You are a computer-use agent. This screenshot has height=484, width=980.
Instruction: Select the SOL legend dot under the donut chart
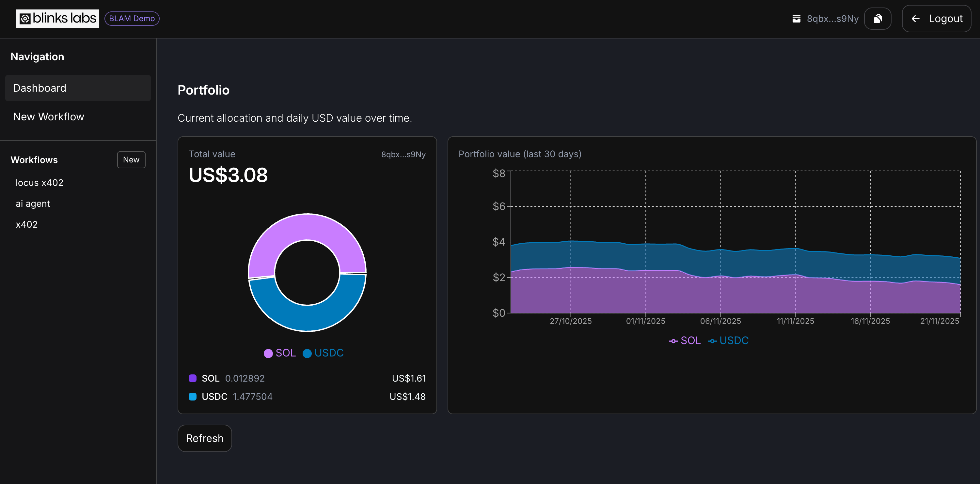pyautogui.click(x=268, y=353)
